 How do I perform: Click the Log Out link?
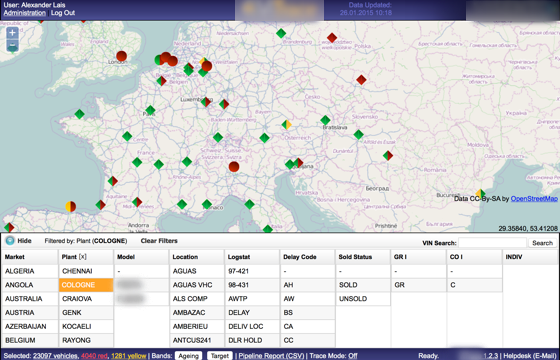pos(63,13)
